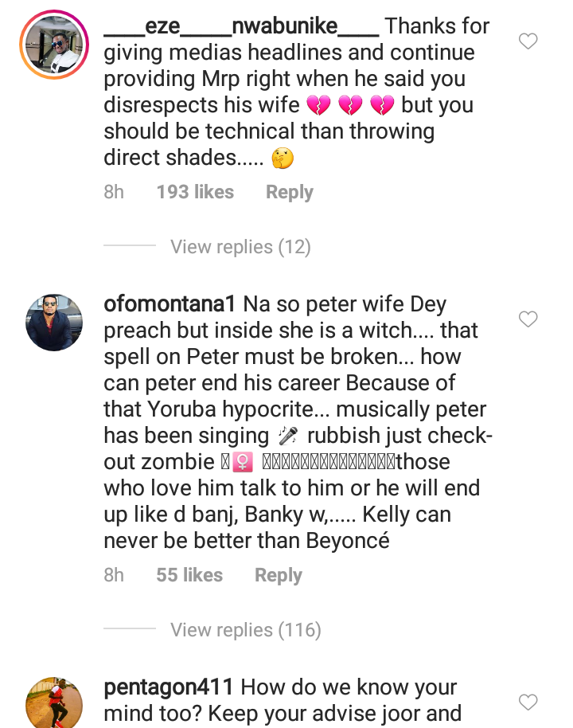Show the 116 replies thread

point(245,630)
